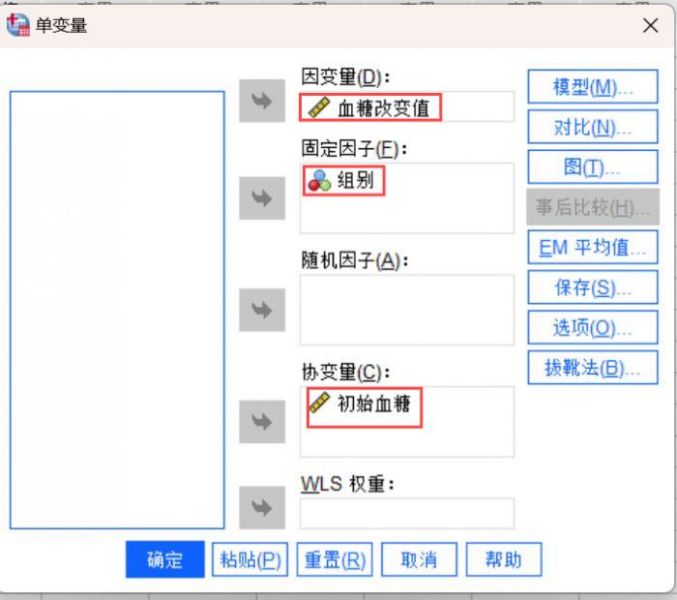Click the arrow button beside 因变量 field
Image resolution: width=677 pixels, height=600 pixels.
262,101
